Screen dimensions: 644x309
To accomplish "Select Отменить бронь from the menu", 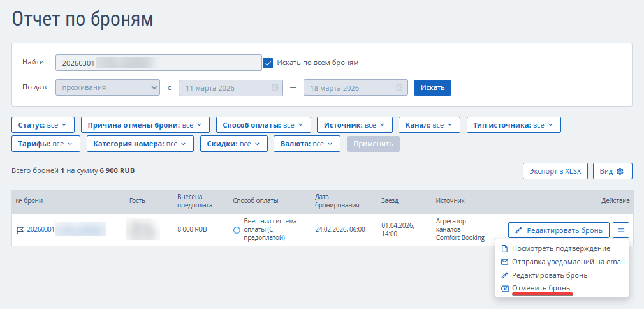I will (x=541, y=289).
